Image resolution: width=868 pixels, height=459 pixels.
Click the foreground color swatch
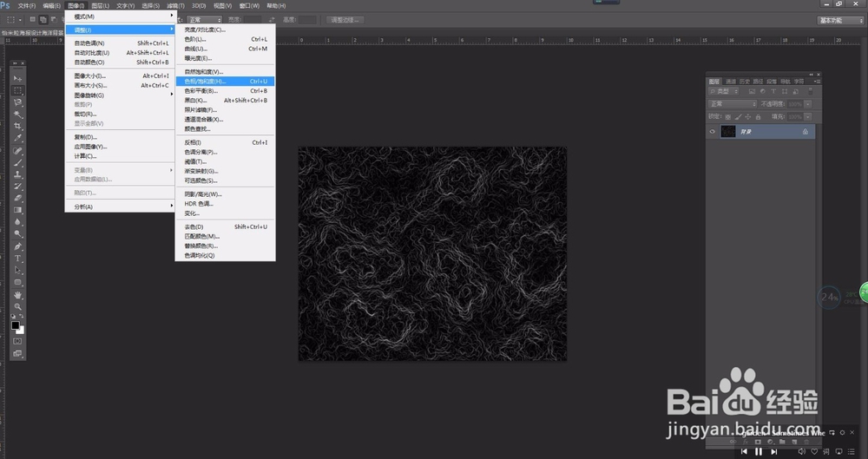coord(16,325)
